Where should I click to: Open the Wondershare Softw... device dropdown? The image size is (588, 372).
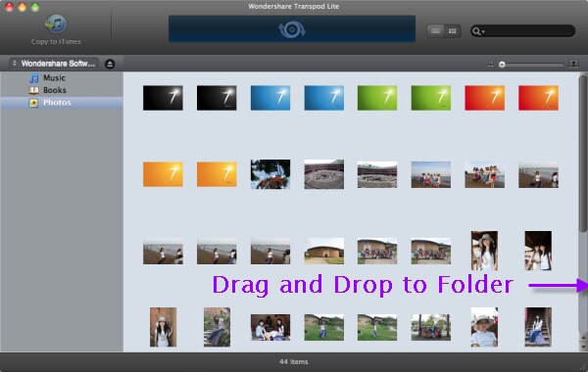[x=54, y=64]
